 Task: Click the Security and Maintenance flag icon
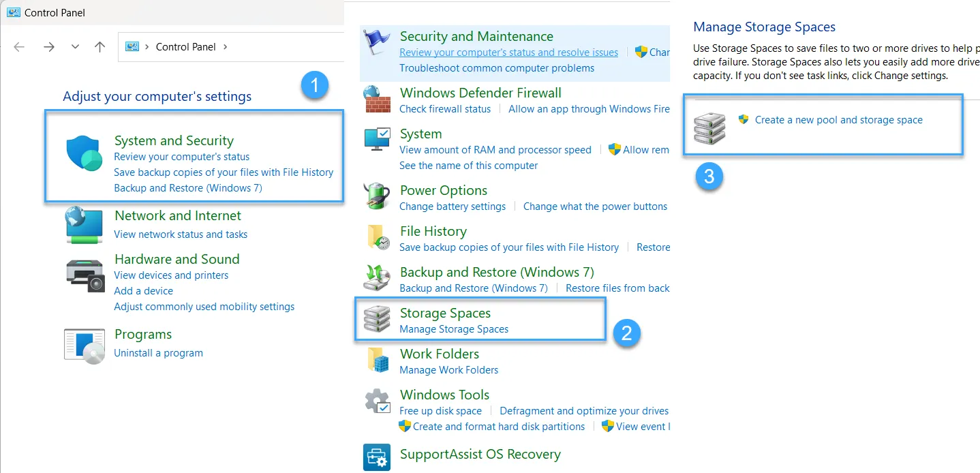[x=377, y=42]
